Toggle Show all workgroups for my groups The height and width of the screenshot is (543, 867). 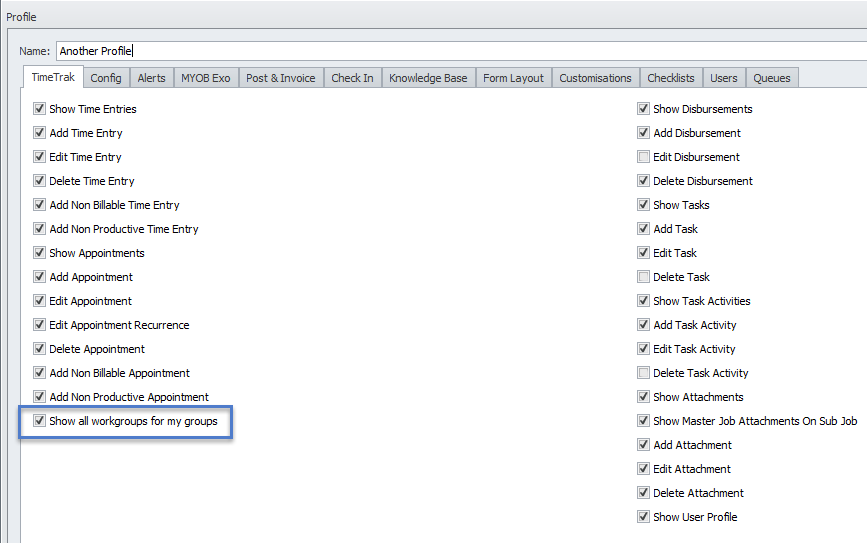(x=40, y=421)
